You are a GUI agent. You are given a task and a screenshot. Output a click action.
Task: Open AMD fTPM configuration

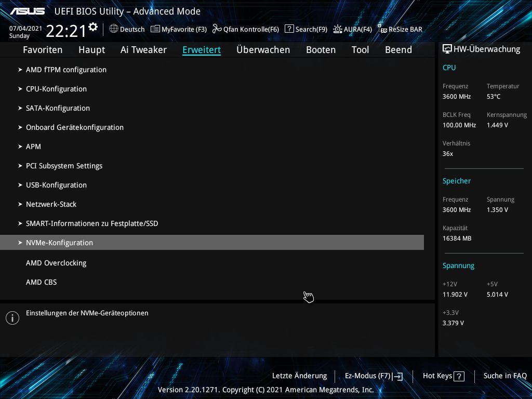(x=66, y=70)
